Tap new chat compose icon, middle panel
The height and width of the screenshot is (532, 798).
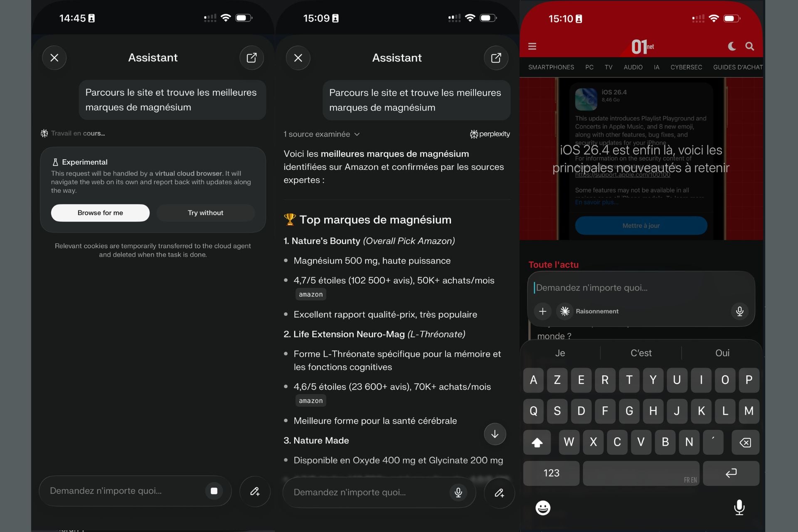click(499, 493)
